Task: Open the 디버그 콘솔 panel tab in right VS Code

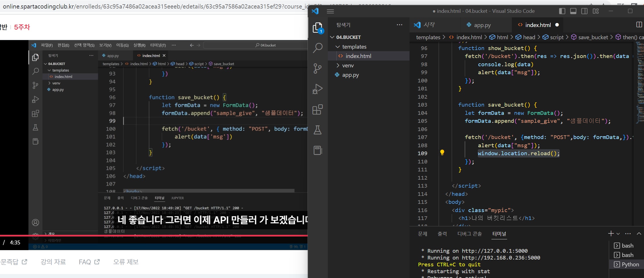Action: click(470, 234)
